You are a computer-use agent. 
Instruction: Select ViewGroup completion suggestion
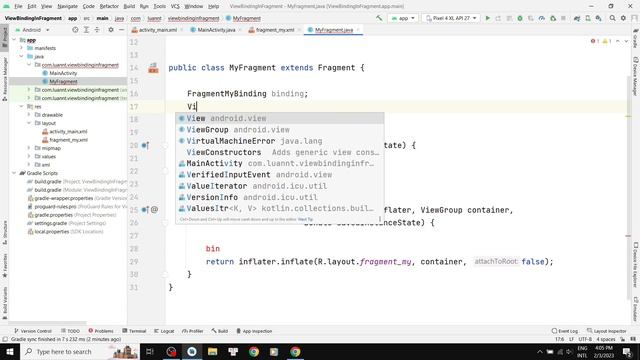(280, 130)
